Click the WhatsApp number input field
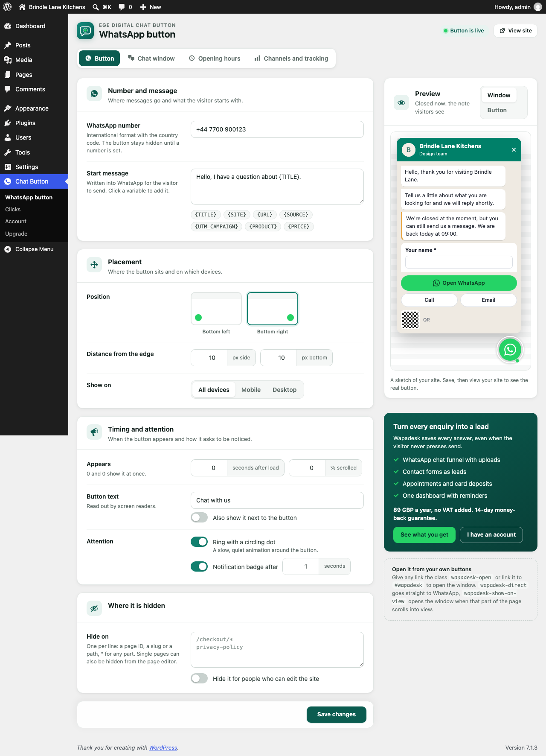The height and width of the screenshot is (756, 546). (x=277, y=129)
